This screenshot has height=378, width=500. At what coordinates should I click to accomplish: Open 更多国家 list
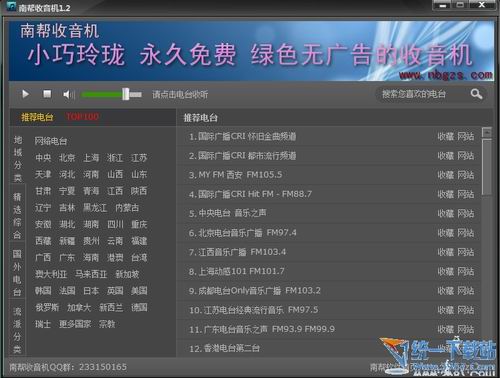75,324
